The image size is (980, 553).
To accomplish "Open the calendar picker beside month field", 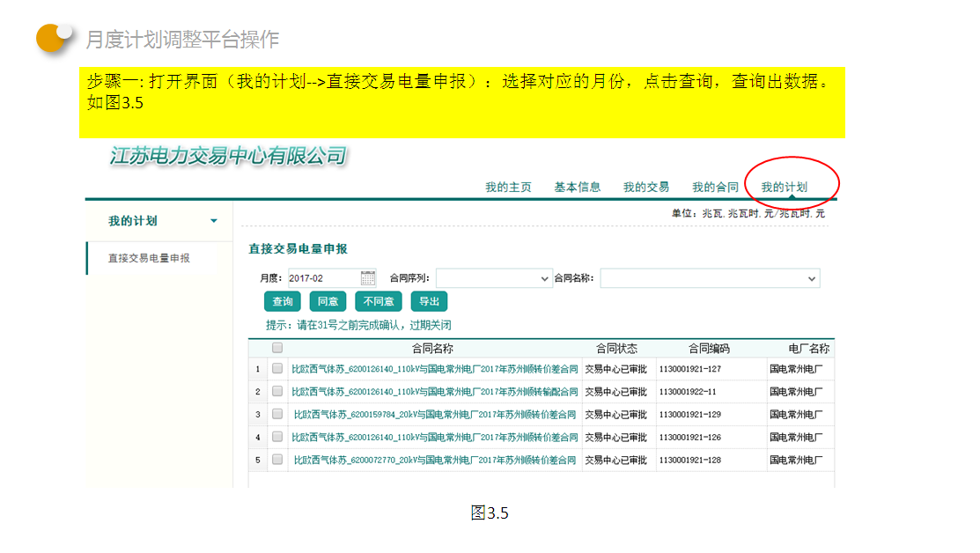I will [368, 278].
